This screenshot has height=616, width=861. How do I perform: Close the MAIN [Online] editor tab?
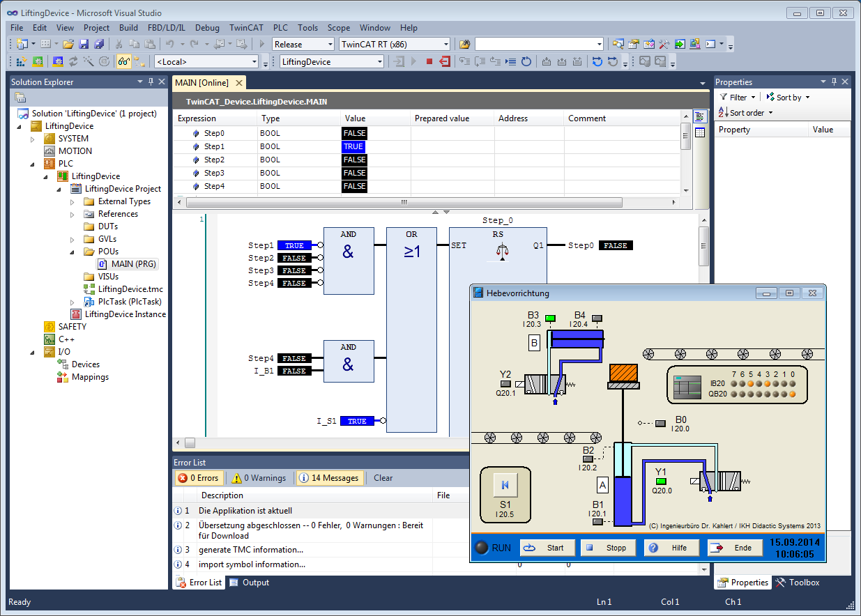(238, 83)
